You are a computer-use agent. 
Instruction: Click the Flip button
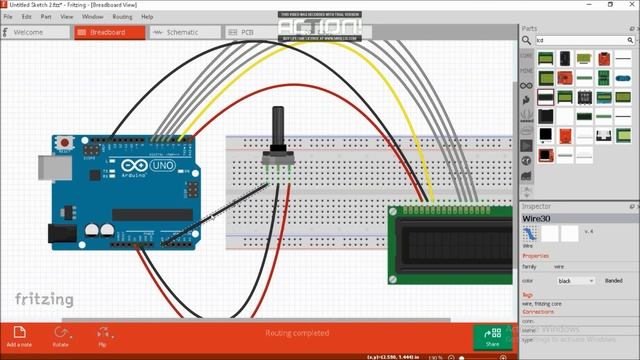[103, 337]
